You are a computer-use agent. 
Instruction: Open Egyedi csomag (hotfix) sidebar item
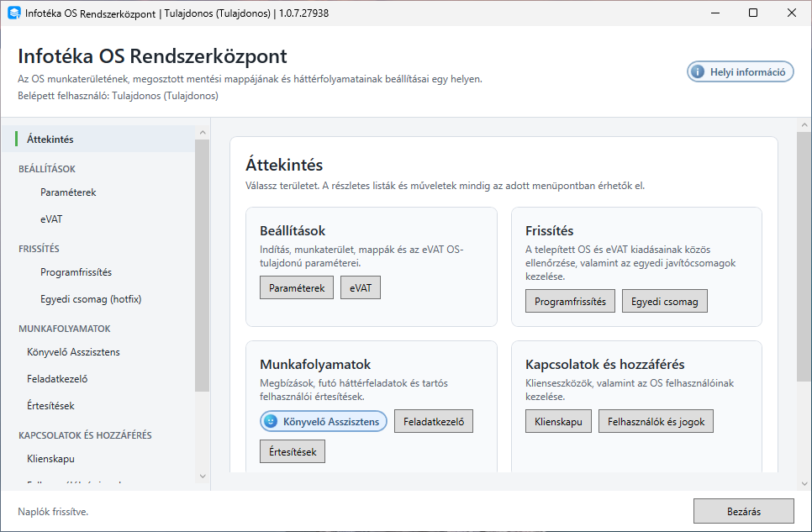[98, 299]
